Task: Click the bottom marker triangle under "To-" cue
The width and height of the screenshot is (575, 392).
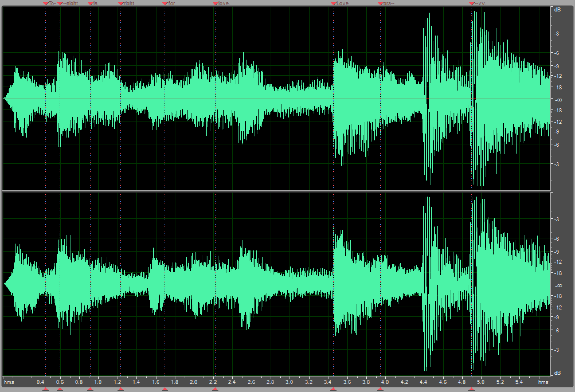Action: click(x=46, y=389)
